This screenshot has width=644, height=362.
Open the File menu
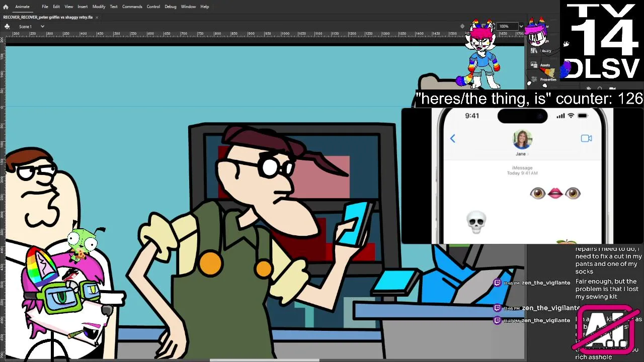[x=45, y=7]
